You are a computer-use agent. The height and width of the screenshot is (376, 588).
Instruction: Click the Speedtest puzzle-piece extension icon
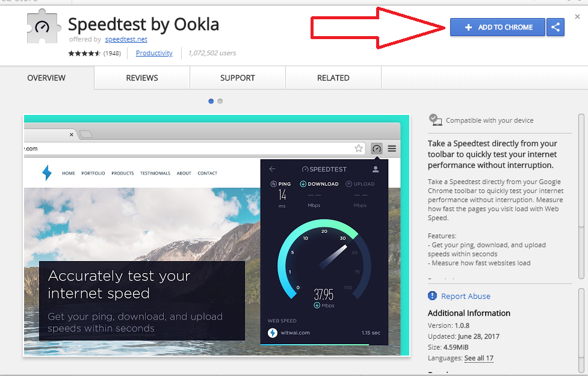(43, 26)
